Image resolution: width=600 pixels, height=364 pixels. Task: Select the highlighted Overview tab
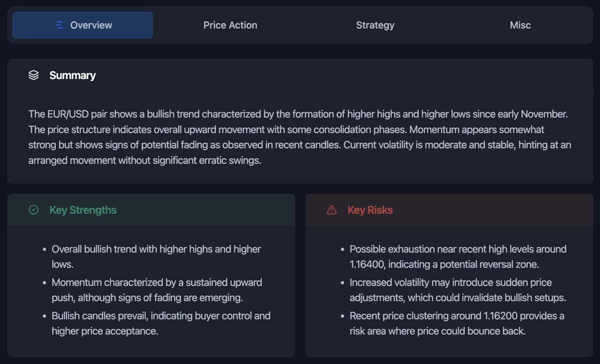point(82,25)
